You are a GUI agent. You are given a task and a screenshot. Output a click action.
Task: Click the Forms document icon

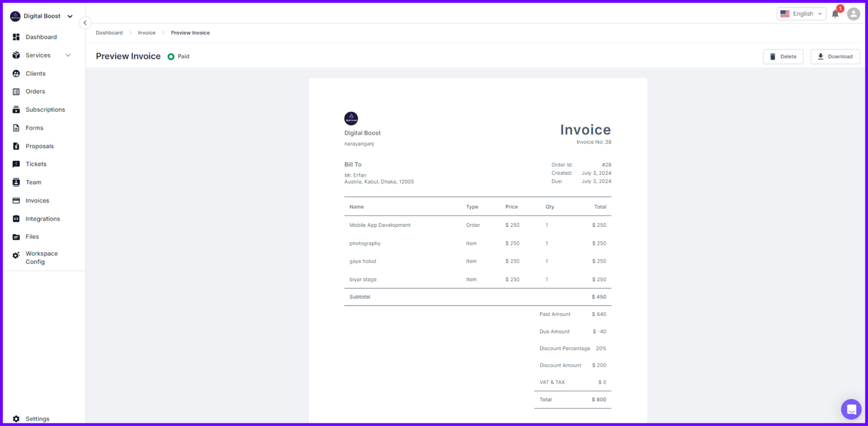[16, 128]
